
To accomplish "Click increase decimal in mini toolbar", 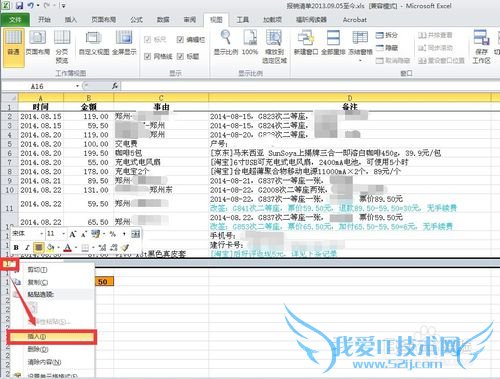I will coord(103,248).
